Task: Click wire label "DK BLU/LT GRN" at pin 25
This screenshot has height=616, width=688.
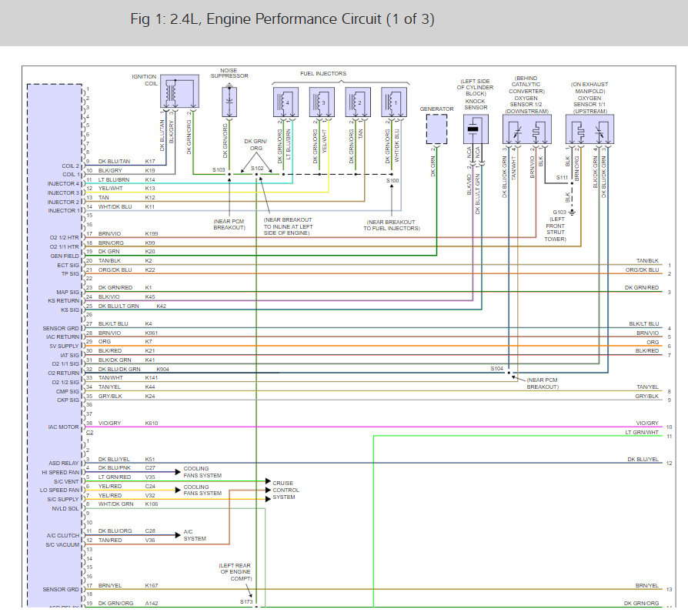Action: coord(119,306)
